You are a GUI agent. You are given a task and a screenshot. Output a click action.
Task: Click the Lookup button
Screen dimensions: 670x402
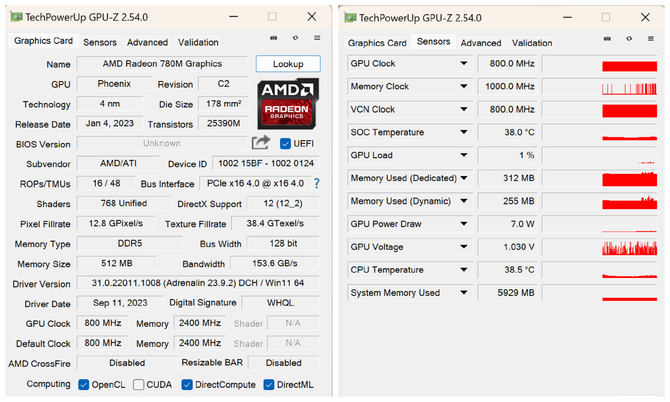coord(288,64)
